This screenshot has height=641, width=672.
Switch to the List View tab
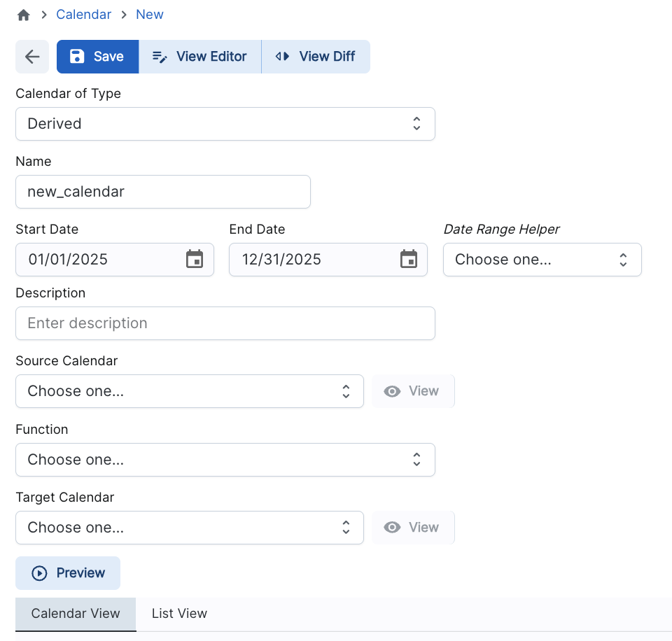(179, 614)
